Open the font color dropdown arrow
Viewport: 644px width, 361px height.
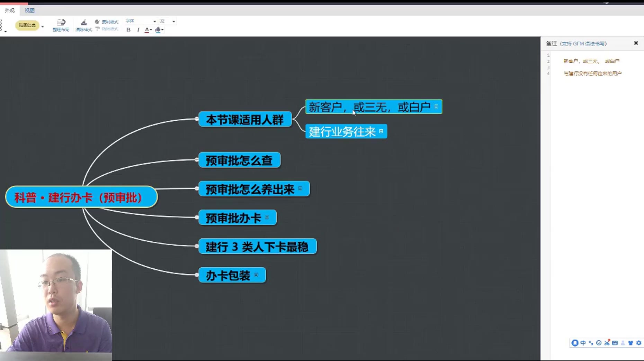point(151,30)
